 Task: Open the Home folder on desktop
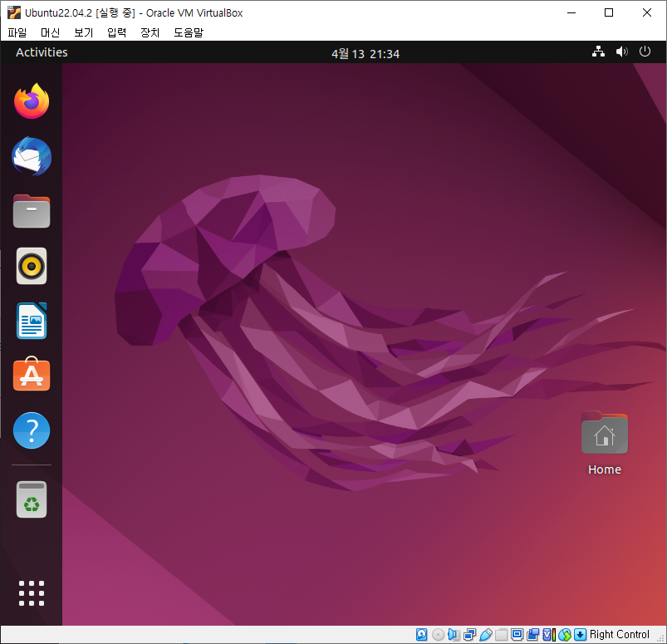(605, 443)
